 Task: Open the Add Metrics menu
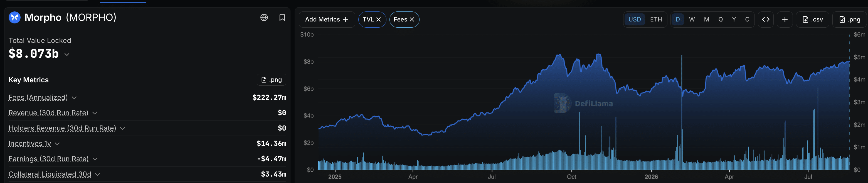327,20
